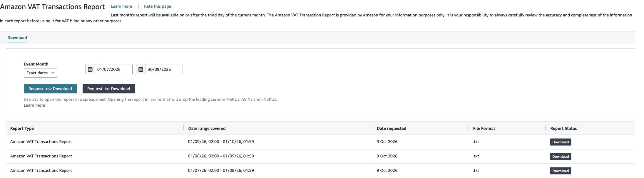Open the Learn more link under .csv note
The height and width of the screenshot is (178, 644).
pos(34,105)
